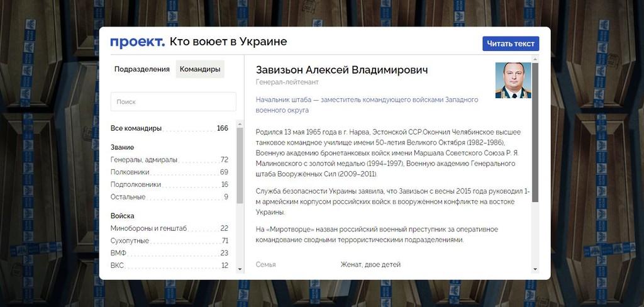Click the paragraph starting Родился 13 мая 1965
This screenshot has height=307, width=644.
(388, 153)
